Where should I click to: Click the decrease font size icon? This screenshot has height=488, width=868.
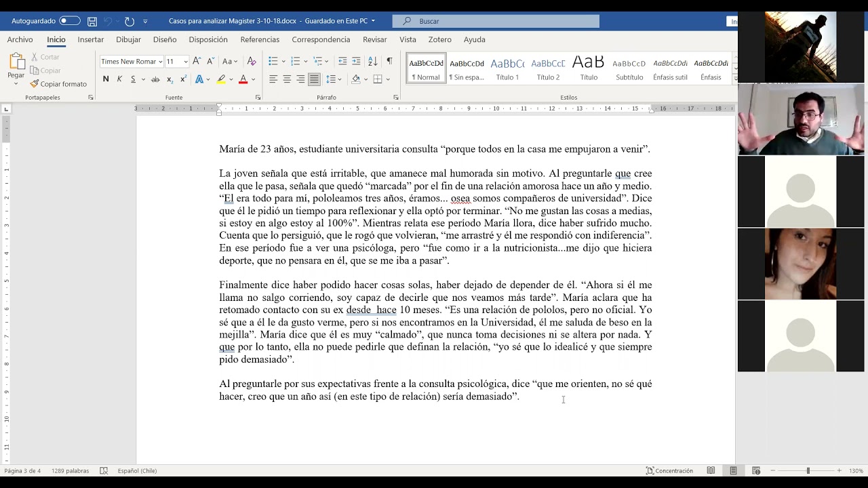tap(210, 62)
